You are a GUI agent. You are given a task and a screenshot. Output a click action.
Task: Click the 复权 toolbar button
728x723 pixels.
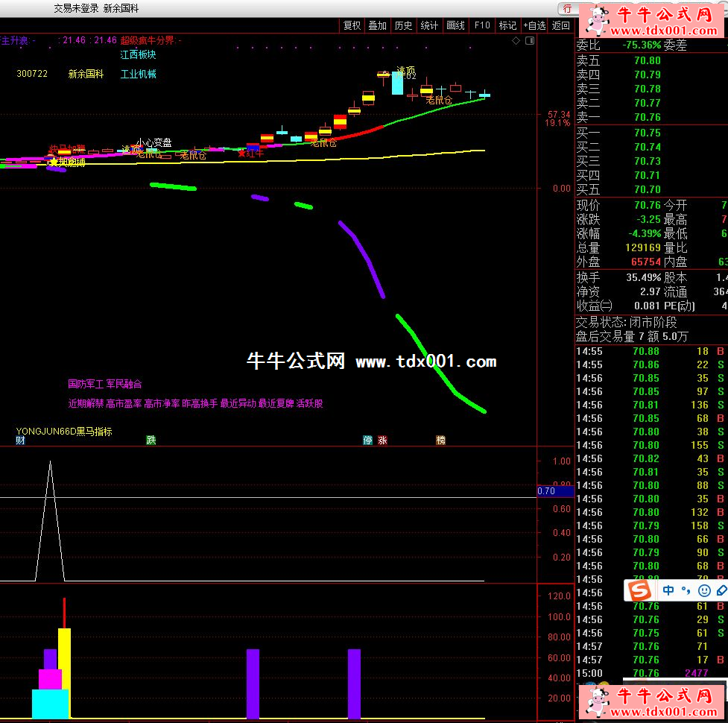tap(352, 25)
